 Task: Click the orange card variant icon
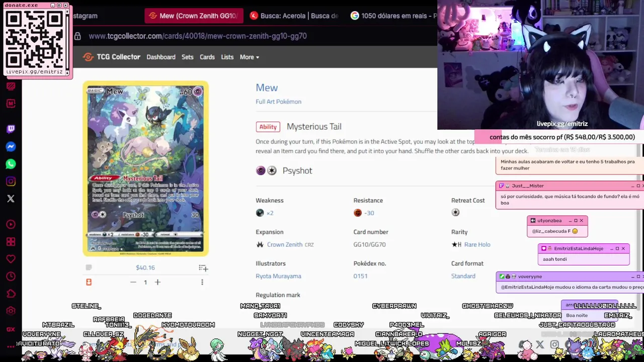pos(89,282)
